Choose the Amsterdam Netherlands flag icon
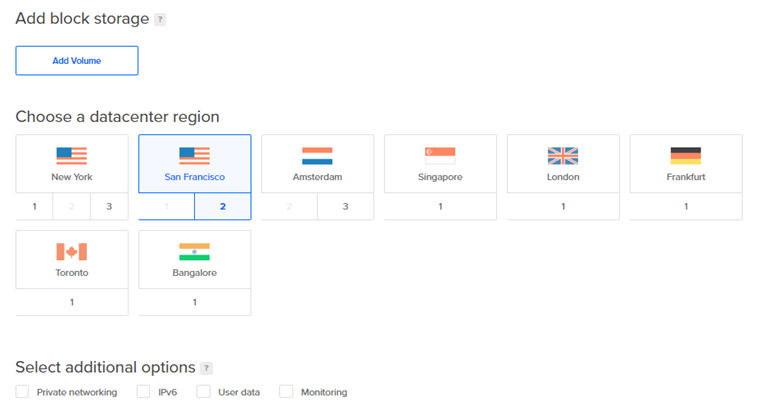 click(x=317, y=156)
